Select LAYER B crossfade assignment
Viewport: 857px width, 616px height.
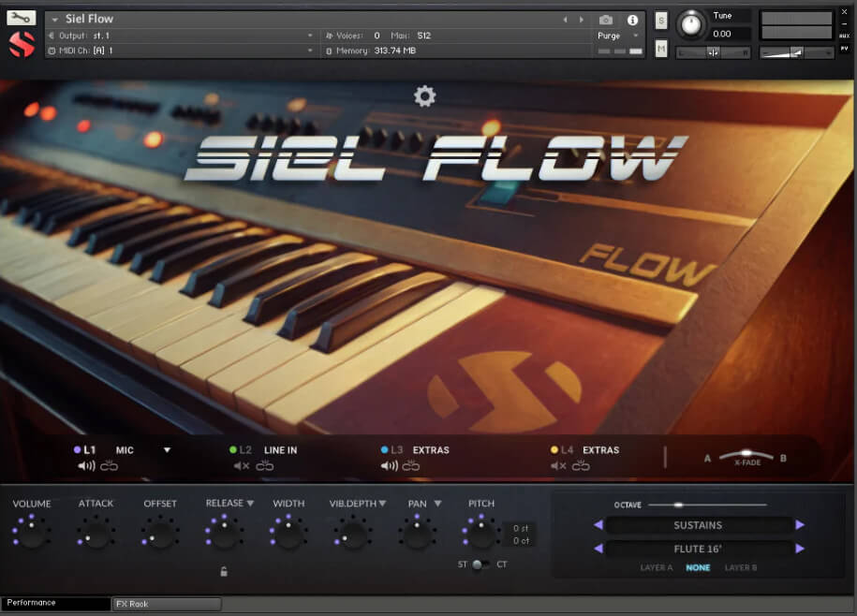(x=741, y=567)
